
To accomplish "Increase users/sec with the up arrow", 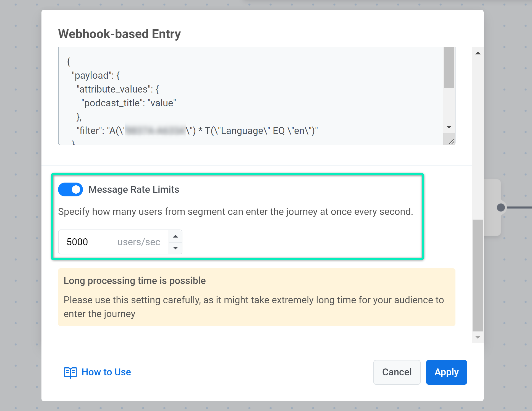I will (175, 236).
